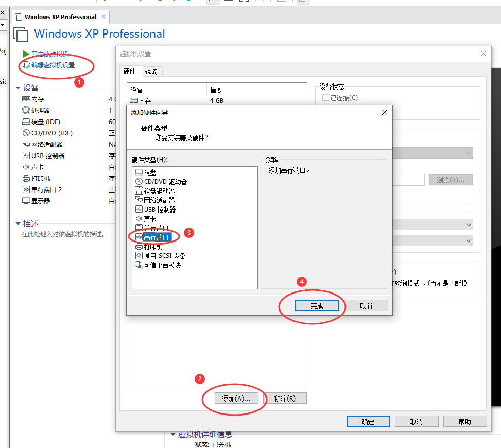Select 通用 SCSI 设备 icon in wizard list
Screen dimensions: 501x448
click(x=139, y=255)
